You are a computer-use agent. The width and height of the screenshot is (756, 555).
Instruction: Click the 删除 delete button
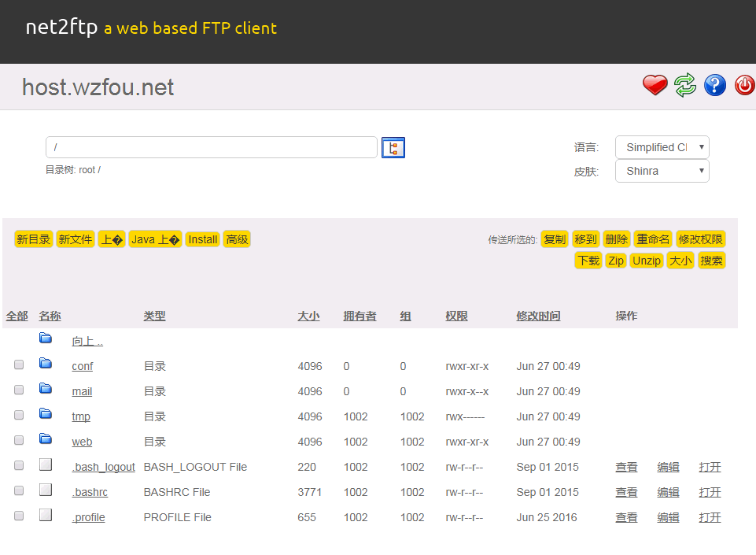pos(617,239)
